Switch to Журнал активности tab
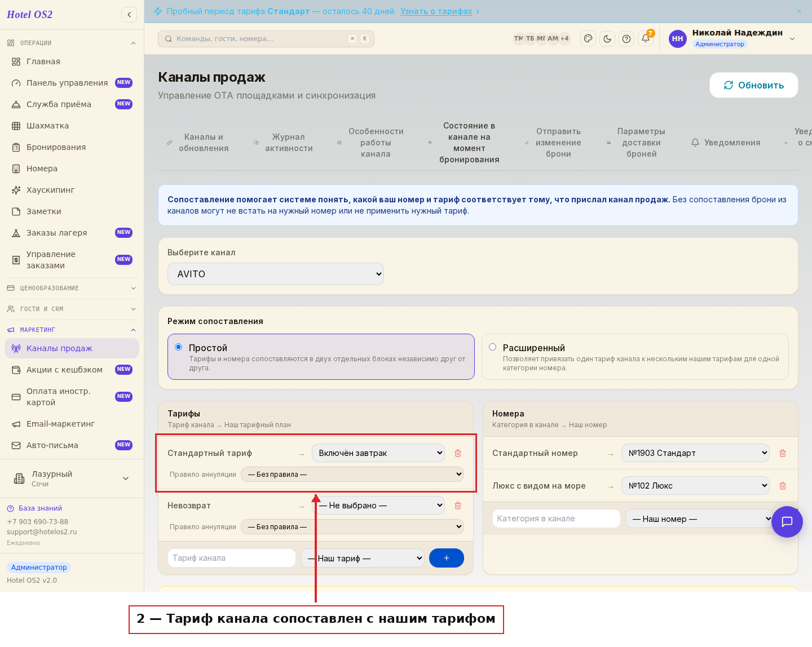Screen dimensions: 812x647 (283, 143)
